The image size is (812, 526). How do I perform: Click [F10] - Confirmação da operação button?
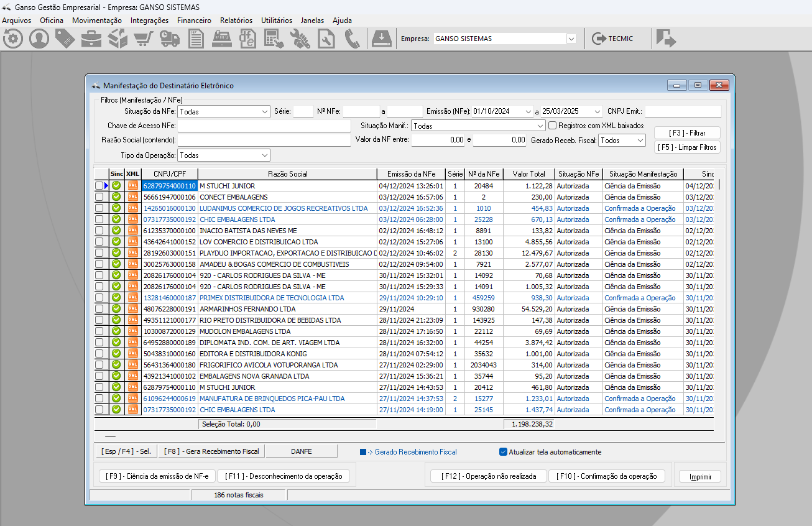(x=606, y=476)
